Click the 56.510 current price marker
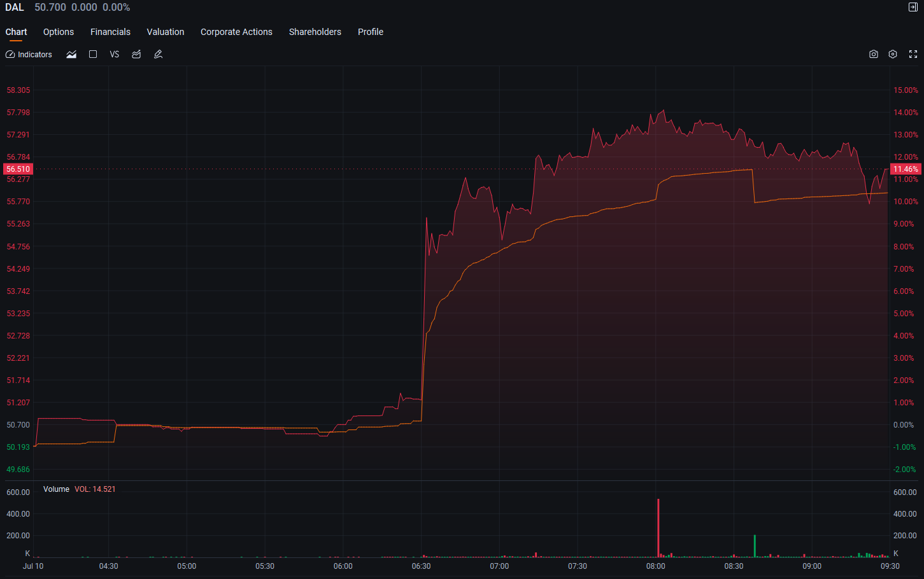Viewport: 924px width, 579px height. tap(18, 169)
